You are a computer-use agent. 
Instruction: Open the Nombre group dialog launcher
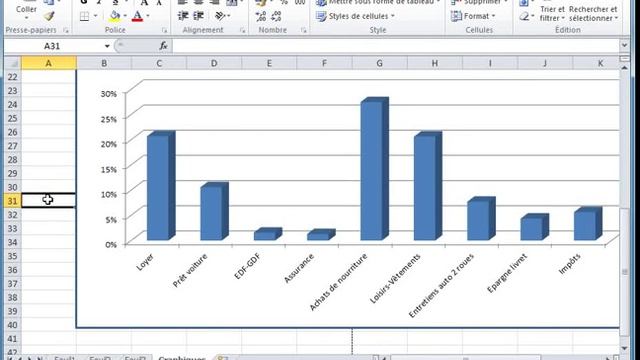click(303, 30)
